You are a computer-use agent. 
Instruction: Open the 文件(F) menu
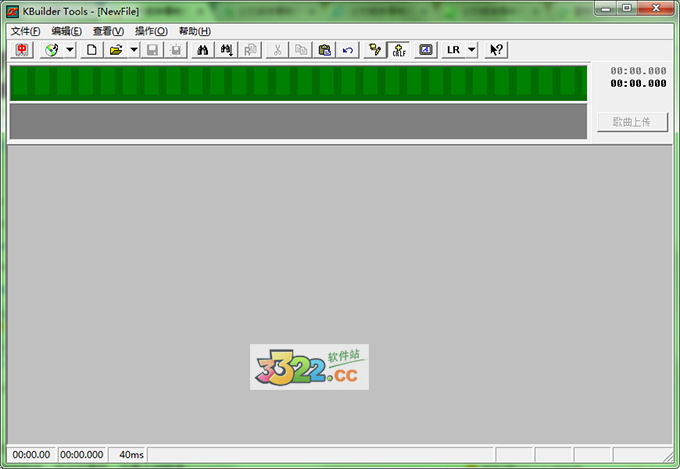tap(25, 31)
